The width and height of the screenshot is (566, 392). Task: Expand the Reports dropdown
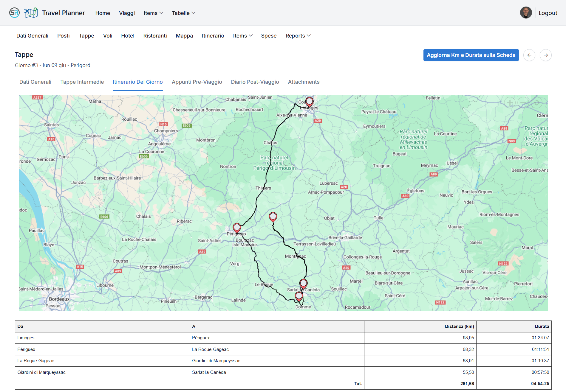298,36
